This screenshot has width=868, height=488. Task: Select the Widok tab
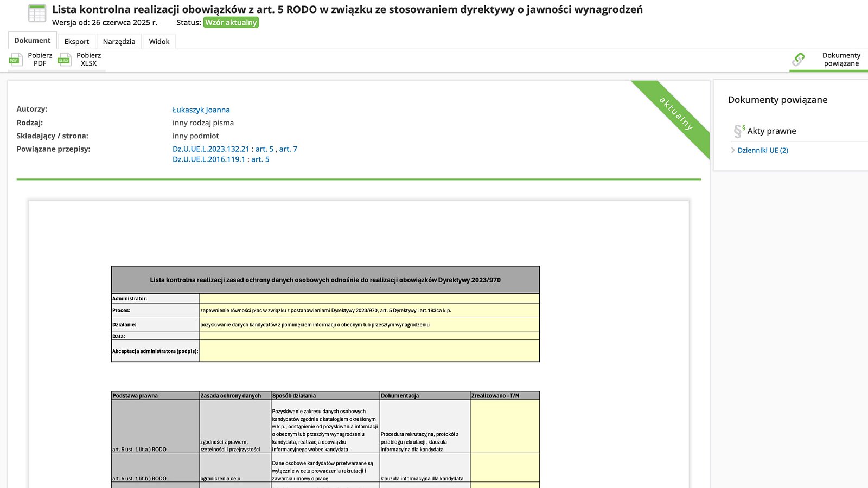coord(159,42)
